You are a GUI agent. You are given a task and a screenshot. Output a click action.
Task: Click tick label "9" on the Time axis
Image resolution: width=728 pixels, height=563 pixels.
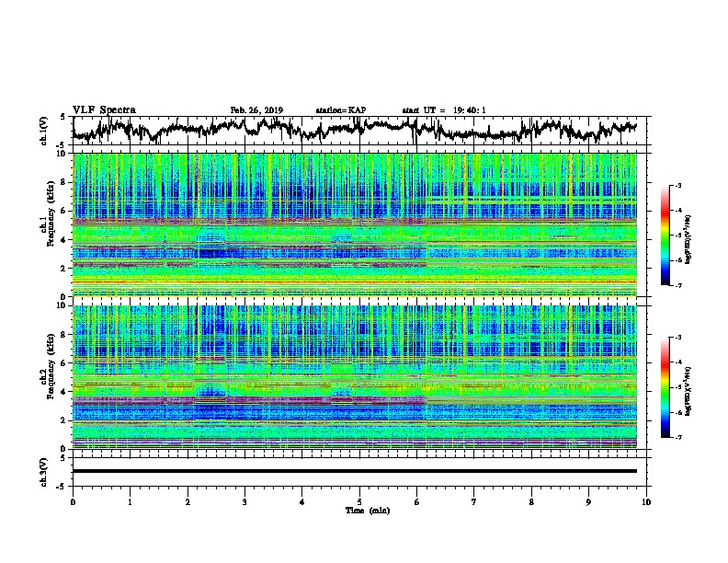588,502
